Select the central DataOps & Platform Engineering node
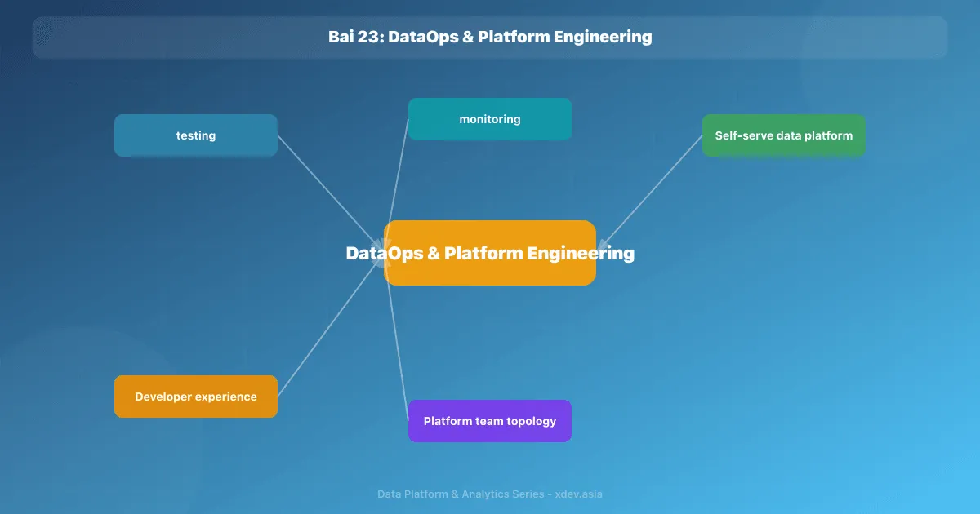Viewport: 980px width, 514px height. coord(490,253)
